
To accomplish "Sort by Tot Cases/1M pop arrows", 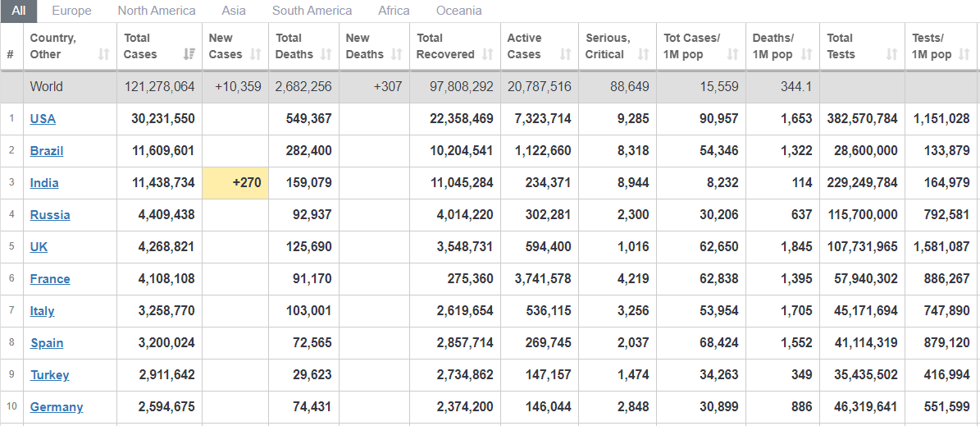I will tap(732, 54).
